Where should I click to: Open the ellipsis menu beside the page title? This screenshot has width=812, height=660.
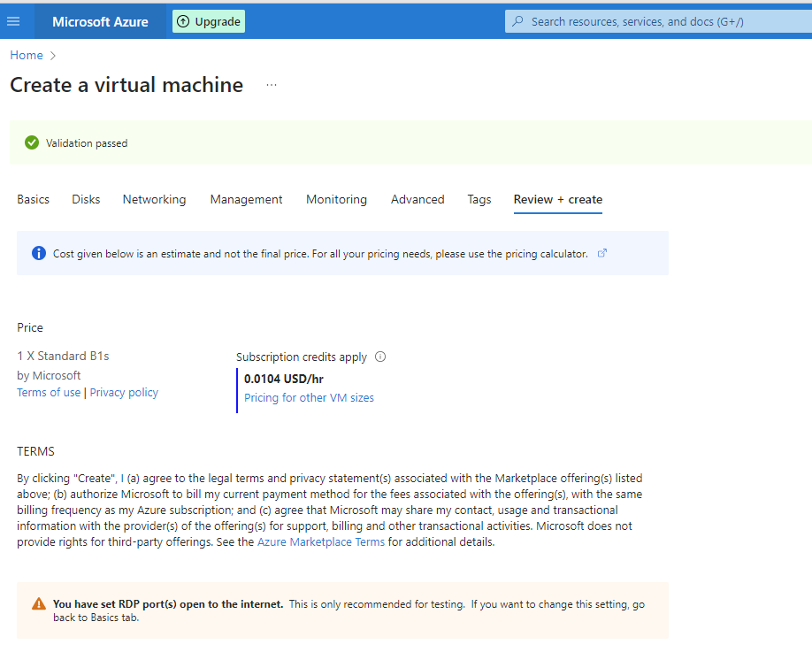tap(271, 83)
